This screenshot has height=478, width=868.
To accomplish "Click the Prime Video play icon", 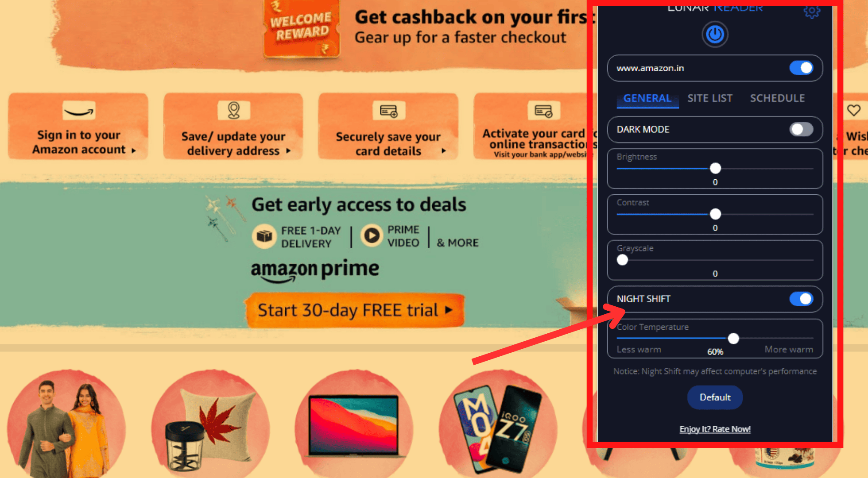I will [372, 236].
